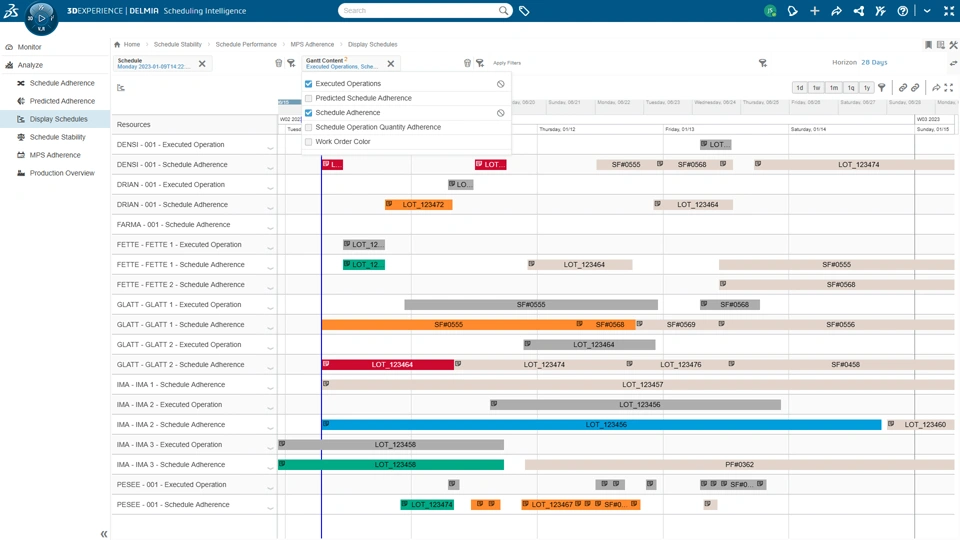Expand FARMA - 001 - Schedule Adherence row

coord(270,229)
